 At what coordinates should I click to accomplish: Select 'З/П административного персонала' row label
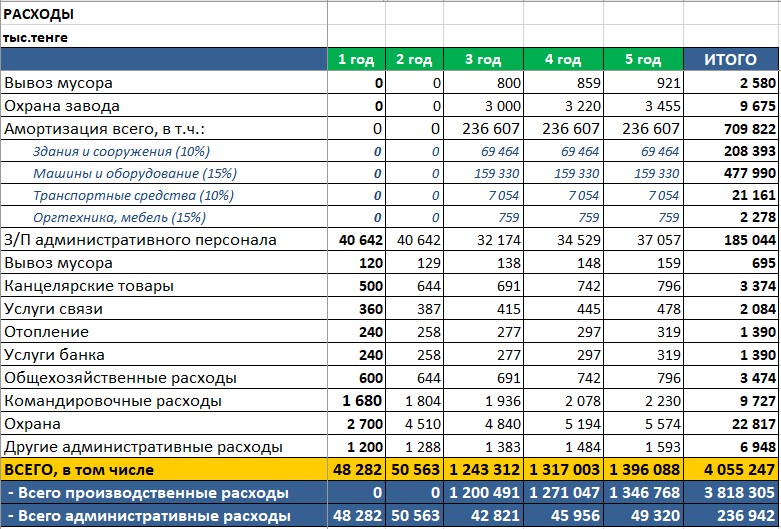click(x=140, y=241)
